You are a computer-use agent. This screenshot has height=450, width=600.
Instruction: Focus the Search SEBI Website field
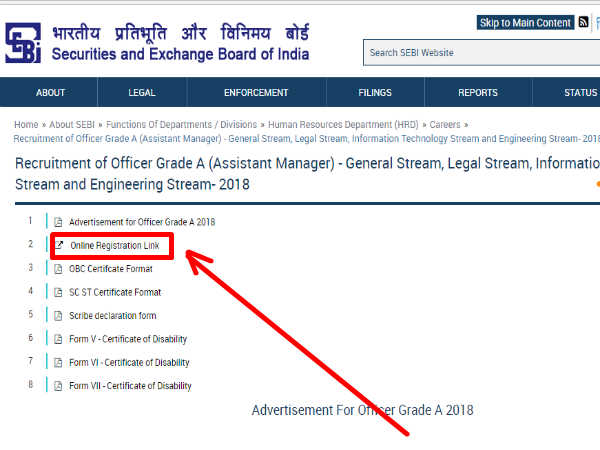pos(481,53)
